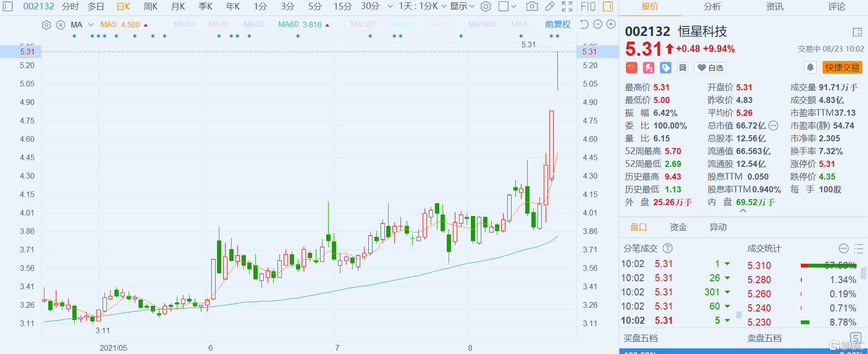
Task: Click the pink lightning Level-1 icon
Action: 649,68
